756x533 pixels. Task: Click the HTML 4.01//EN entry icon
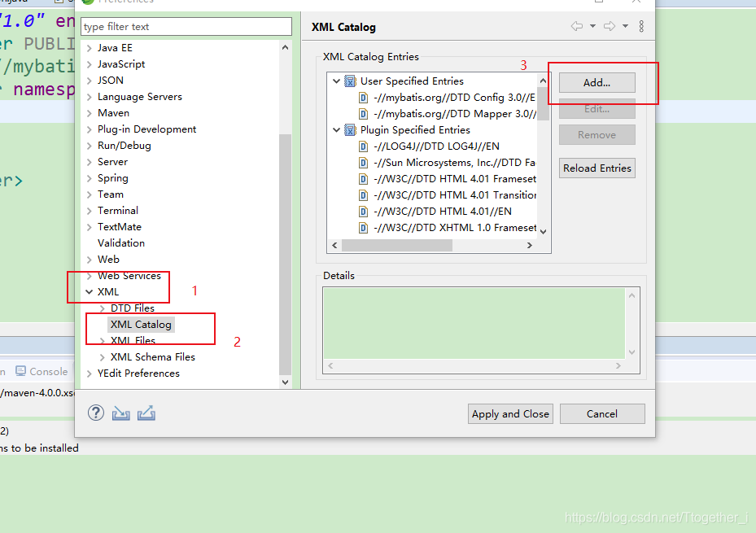click(364, 212)
